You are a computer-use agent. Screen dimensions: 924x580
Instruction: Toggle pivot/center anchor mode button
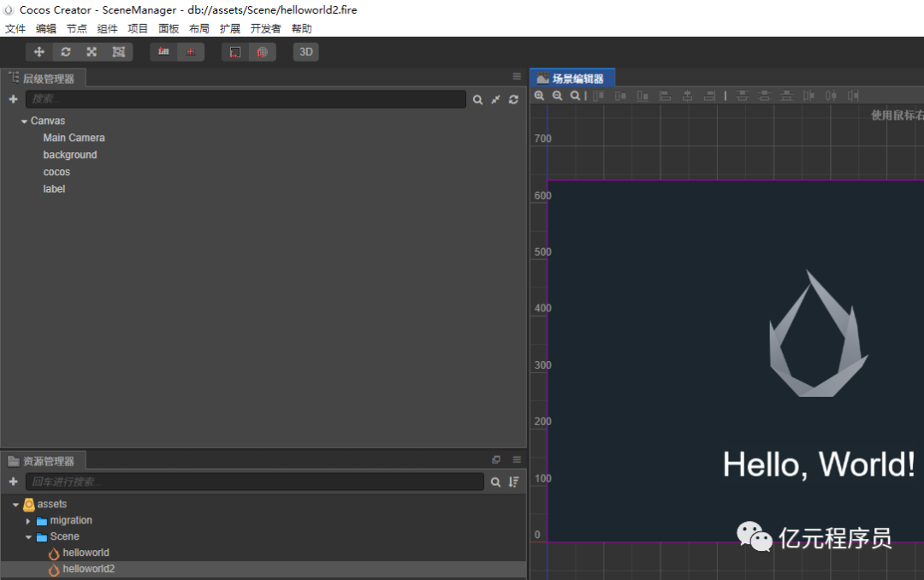163,52
